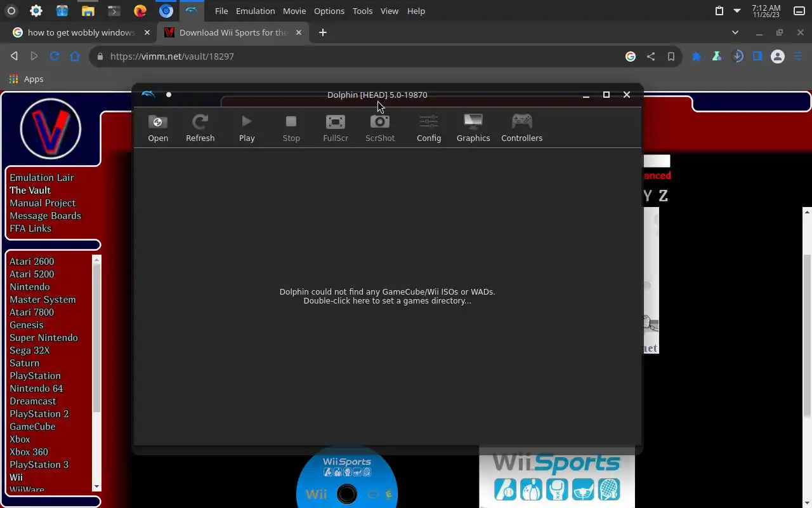Open the Emulation Lair link
This screenshot has height=508, width=812.
tap(42, 178)
